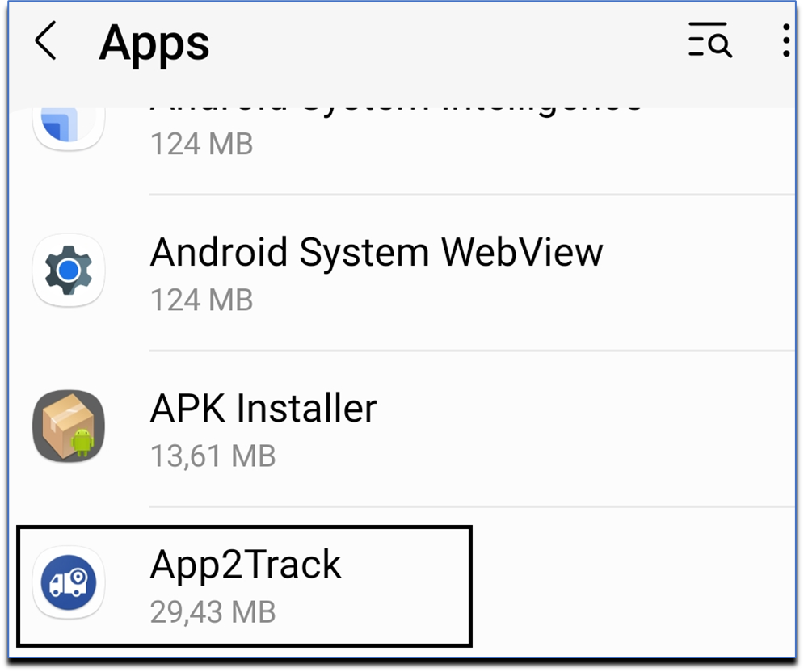Tap 124 MB under Android System Intelligence

(x=201, y=144)
